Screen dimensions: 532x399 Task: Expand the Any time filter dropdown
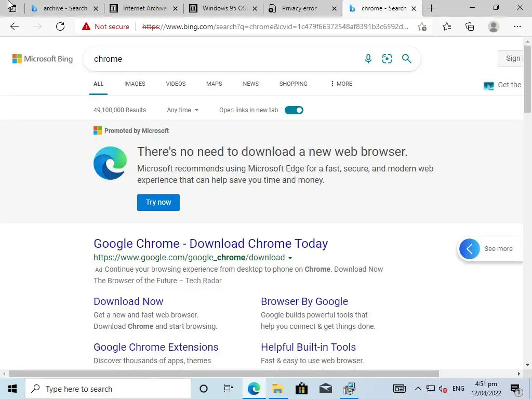pos(182,110)
